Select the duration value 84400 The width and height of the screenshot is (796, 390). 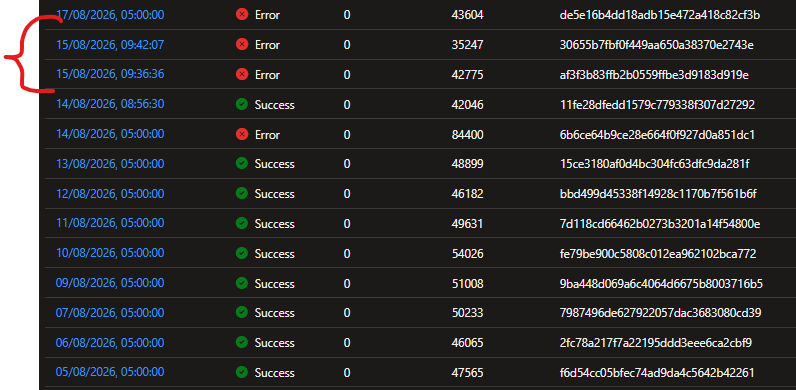pos(468,135)
